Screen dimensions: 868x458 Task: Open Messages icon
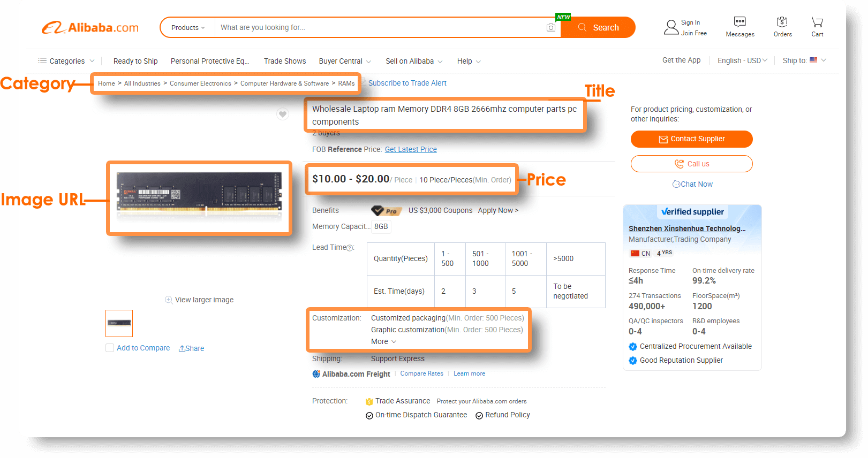click(740, 22)
